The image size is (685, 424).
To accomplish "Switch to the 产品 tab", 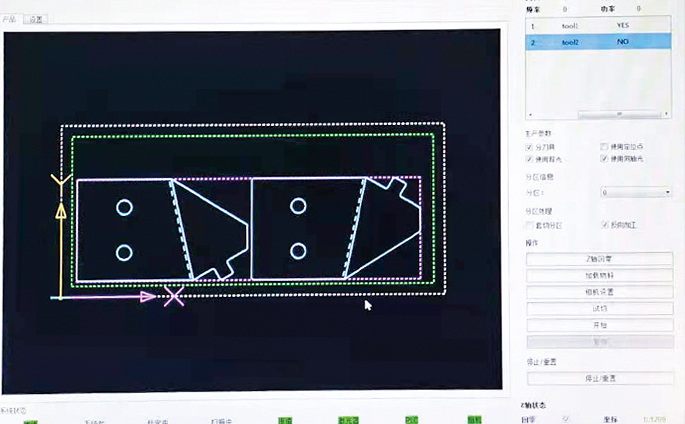I will 10,19.
